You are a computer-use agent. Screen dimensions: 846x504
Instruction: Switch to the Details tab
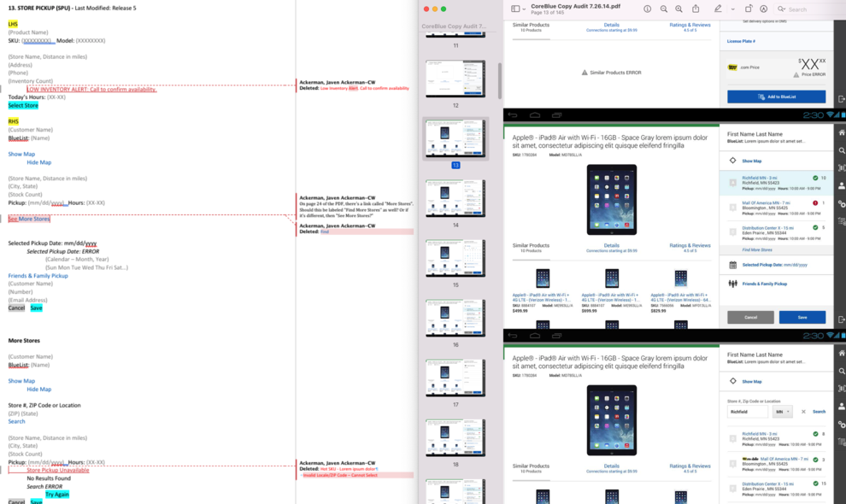(611, 245)
